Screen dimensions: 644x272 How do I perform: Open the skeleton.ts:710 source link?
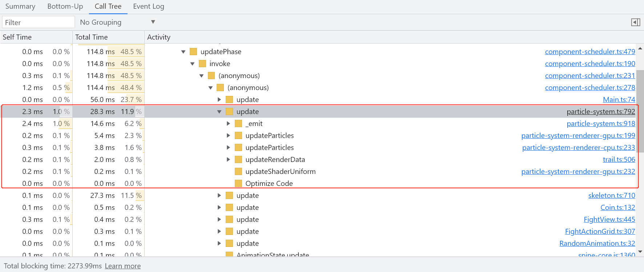pyautogui.click(x=611, y=195)
